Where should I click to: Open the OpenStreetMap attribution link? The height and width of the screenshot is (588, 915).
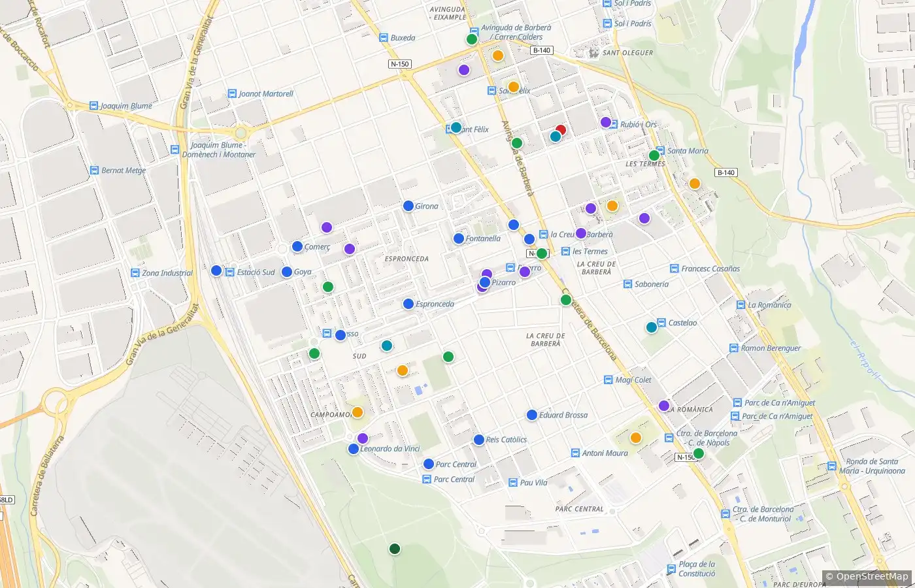[x=872, y=576]
